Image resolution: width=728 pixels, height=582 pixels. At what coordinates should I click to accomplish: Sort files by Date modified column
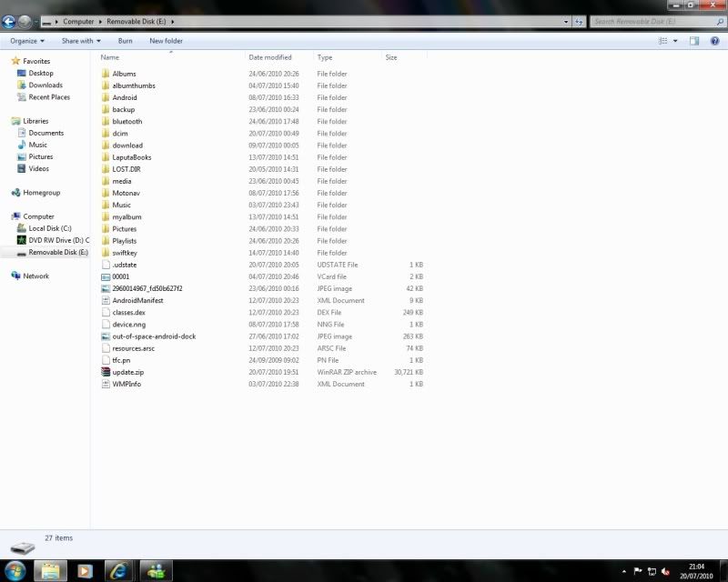coord(270,57)
